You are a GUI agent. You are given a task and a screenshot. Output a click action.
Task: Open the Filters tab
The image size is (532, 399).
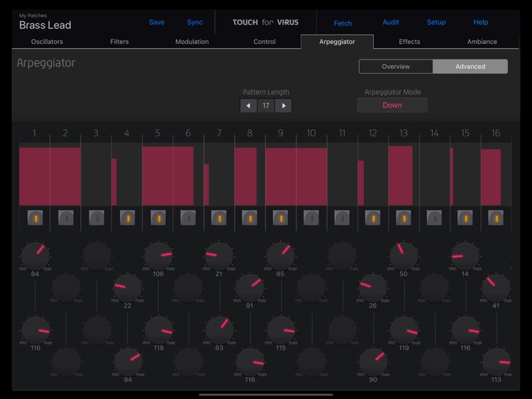[119, 42]
